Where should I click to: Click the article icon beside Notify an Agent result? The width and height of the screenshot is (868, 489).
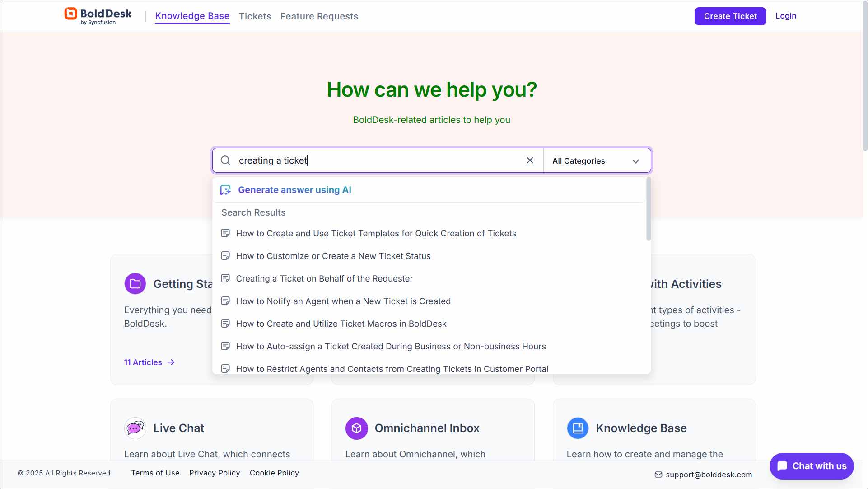pyautogui.click(x=225, y=301)
